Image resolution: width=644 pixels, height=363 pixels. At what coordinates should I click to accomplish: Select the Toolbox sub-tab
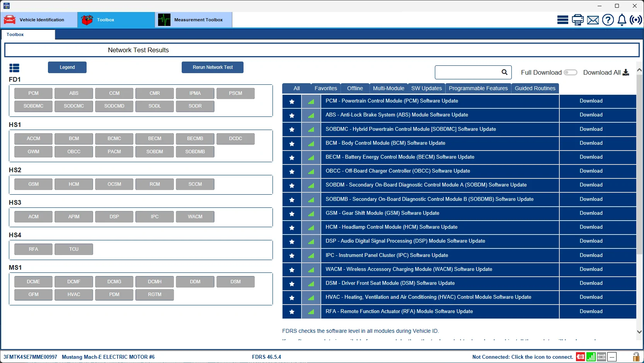click(28, 34)
